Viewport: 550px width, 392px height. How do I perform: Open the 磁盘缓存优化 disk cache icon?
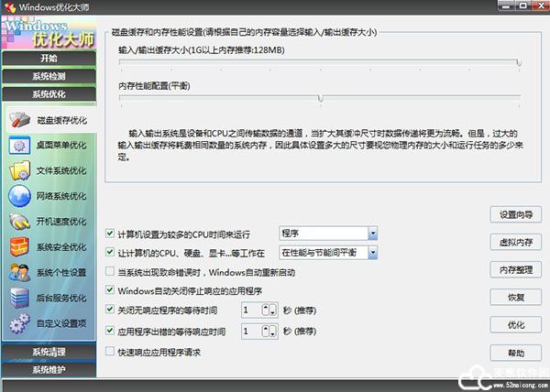click(19, 120)
